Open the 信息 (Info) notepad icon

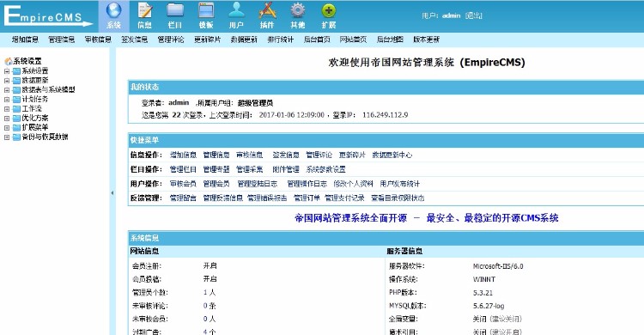(x=144, y=15)
